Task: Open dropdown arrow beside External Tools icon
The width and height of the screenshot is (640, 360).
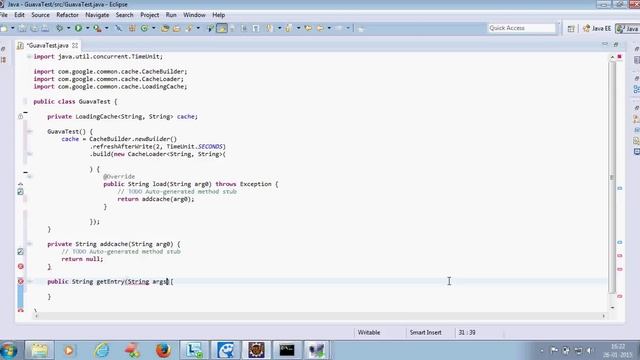Action: click(x=107, y=28)
